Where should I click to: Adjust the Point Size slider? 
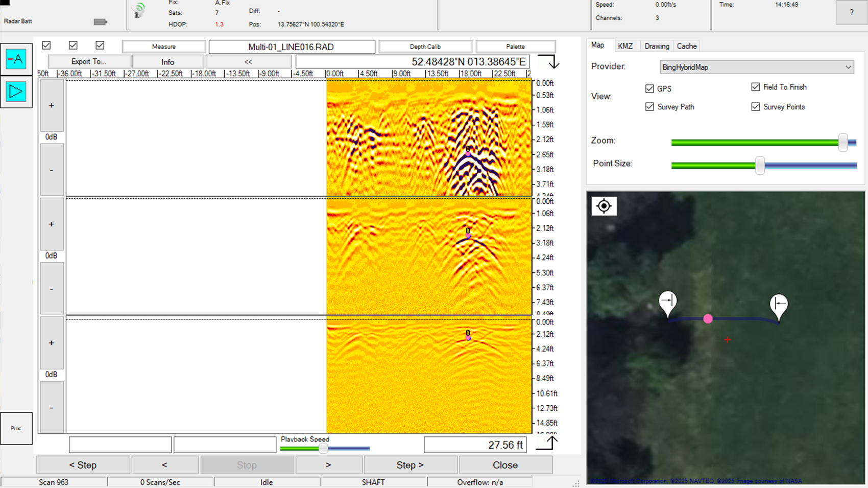point(760,166)
